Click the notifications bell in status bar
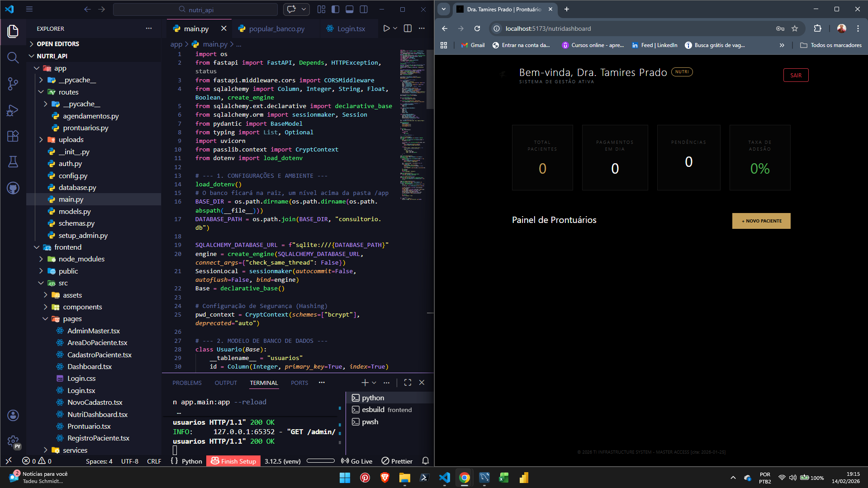This screenshot has width=868, height=488. point(425,461)
